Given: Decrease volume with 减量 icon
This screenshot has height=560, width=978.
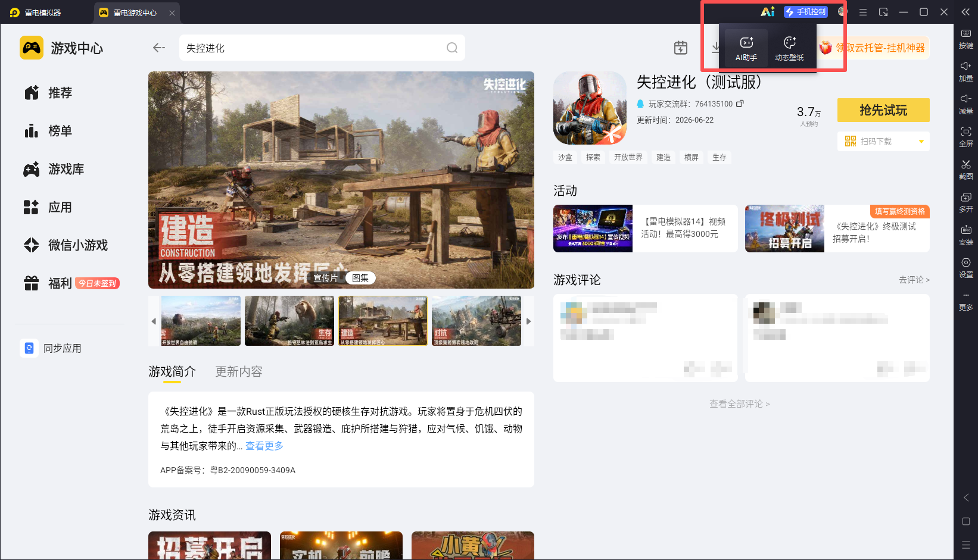Looking at the screenshot, I should point(966,105).
